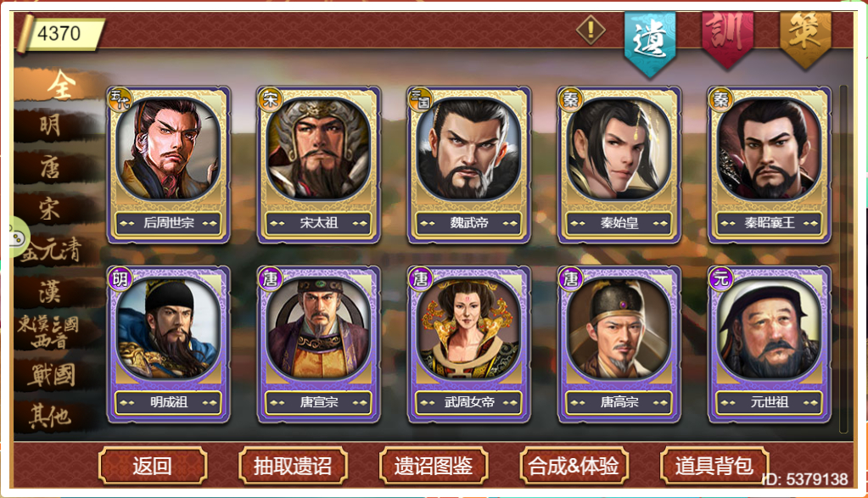Open the 道具背包 button
The width and height of the screenshot is (868, 498).
tap(714, 466)
